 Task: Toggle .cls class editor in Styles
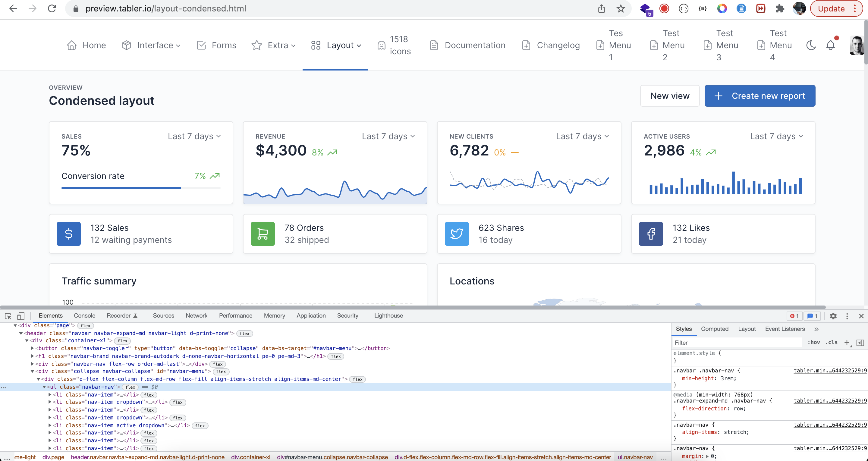click(x=832, y=342)
